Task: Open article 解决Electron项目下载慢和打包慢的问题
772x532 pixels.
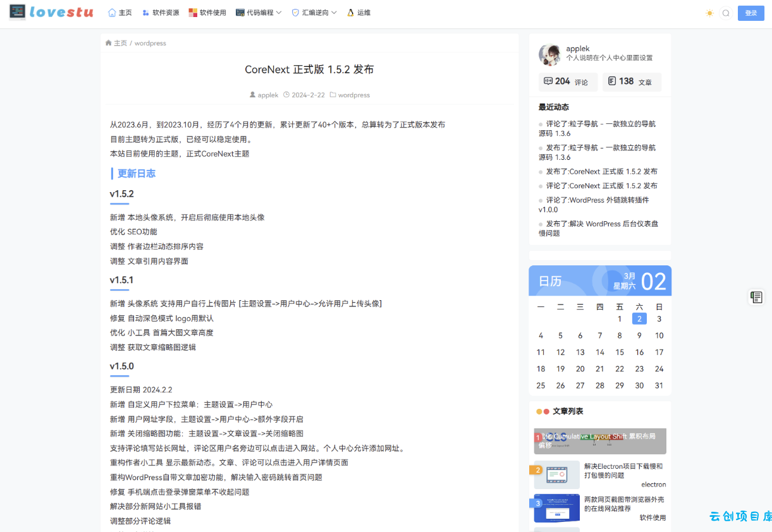Action: (623, 471)
